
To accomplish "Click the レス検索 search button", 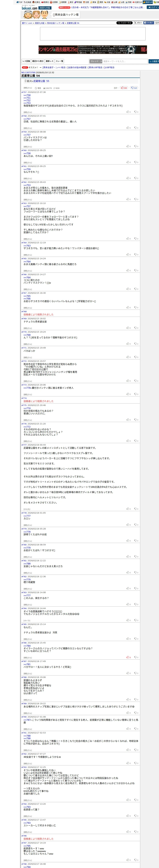I will (154, 61).
